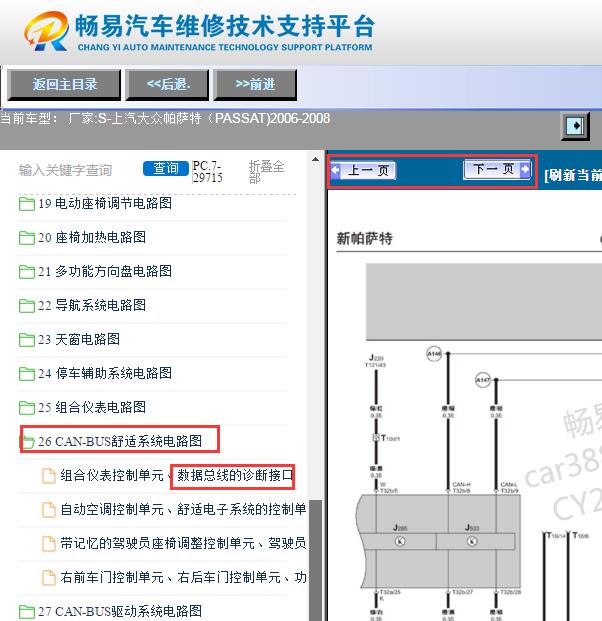The height and width of the screenshot is (621, 602).
Task: Click the 返回主目录 button
Action: click(64, 84)
